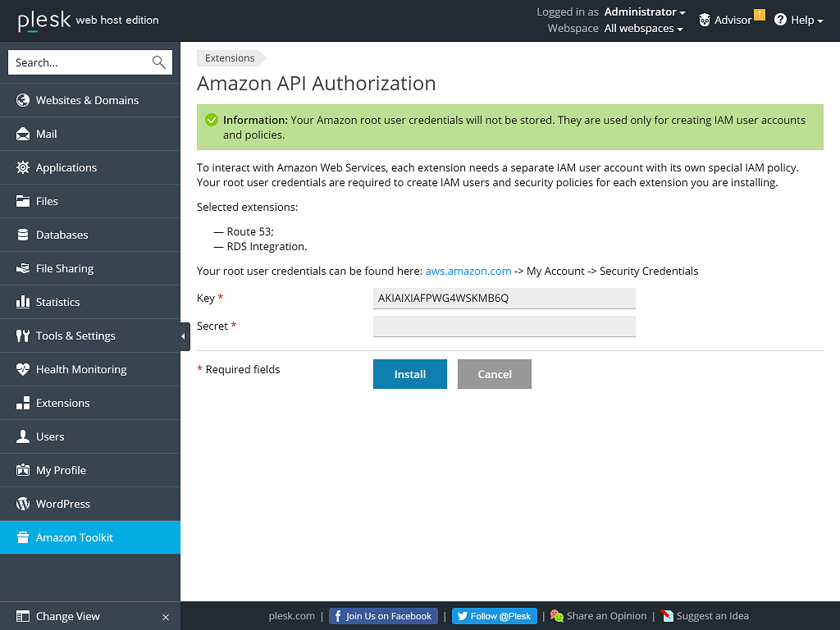Click the Advisor warning badge
Image resolution: width=840 pixels, height=630 pixels.
click(759, 15)
